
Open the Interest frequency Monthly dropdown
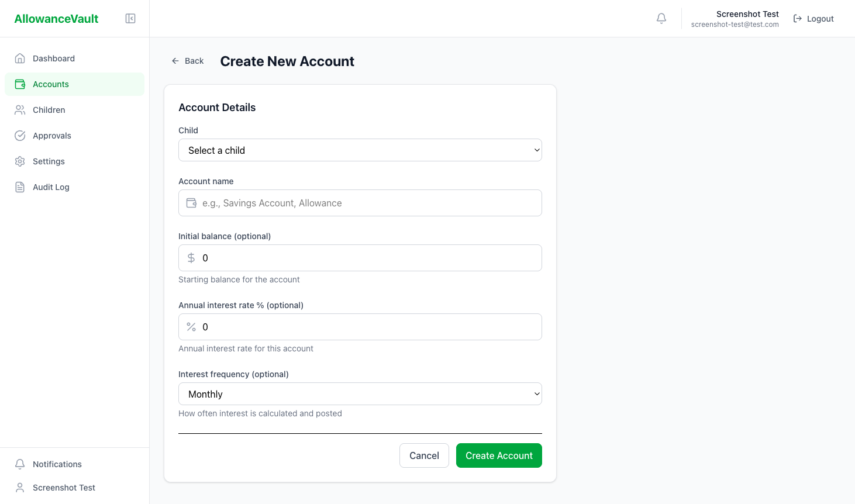click(x=360, y=393)
